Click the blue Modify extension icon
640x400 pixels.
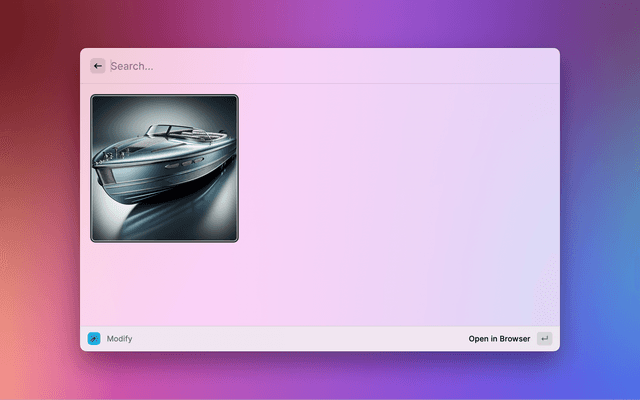tap(94, 339)
